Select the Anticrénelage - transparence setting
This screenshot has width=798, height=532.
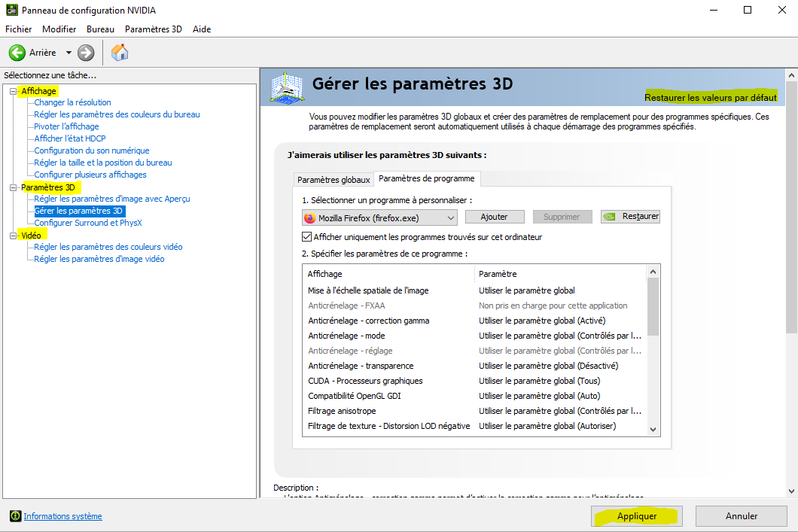(x=475, y=366)
